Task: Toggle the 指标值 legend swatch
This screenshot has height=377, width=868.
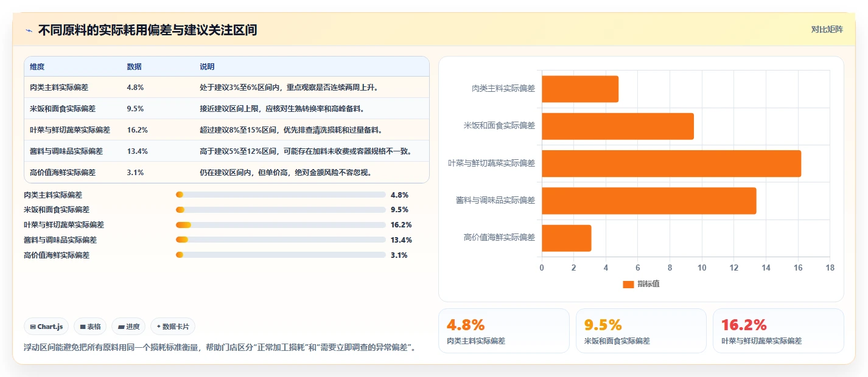Action: (x=628, y=285)
